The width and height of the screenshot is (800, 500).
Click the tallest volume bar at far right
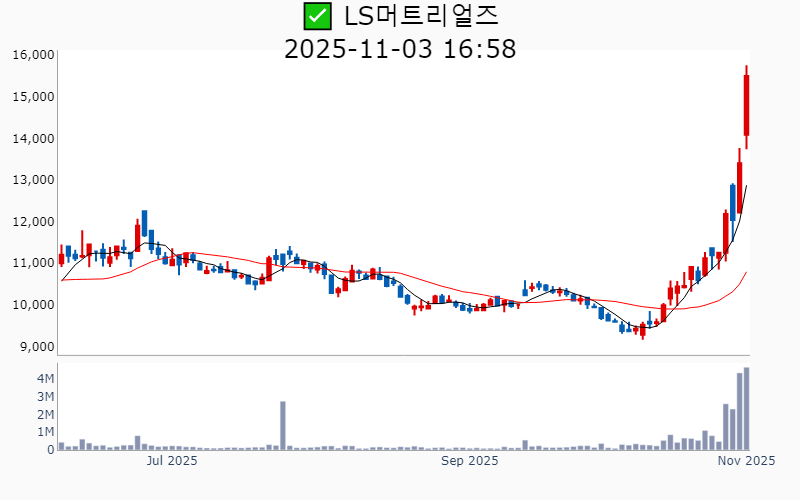pyautogui.click(x=746, y=409)
